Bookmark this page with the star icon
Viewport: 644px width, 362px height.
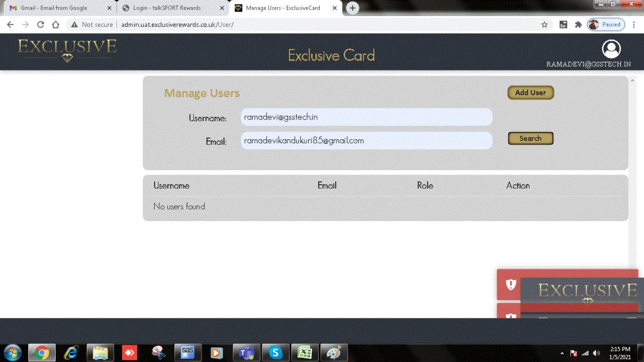tap(544, 25)
